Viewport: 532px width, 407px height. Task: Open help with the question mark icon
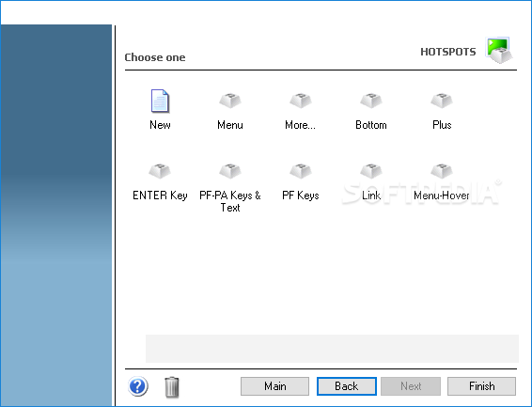tap(138, 386)
